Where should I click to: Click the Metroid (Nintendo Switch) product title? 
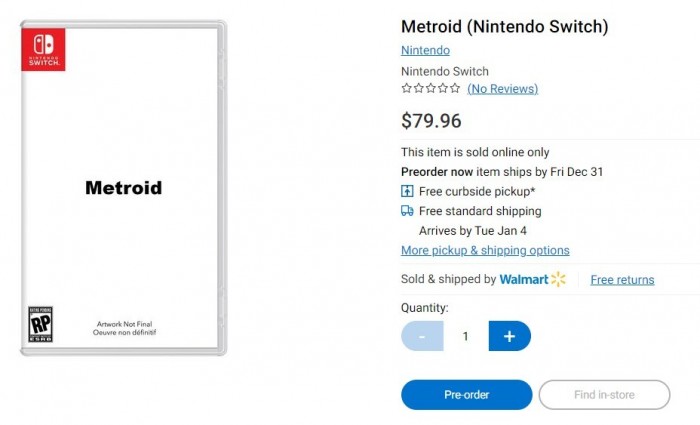tap(504, 27)
